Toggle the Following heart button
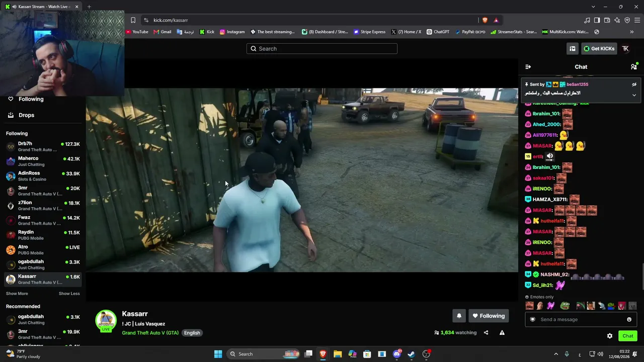 489,316
